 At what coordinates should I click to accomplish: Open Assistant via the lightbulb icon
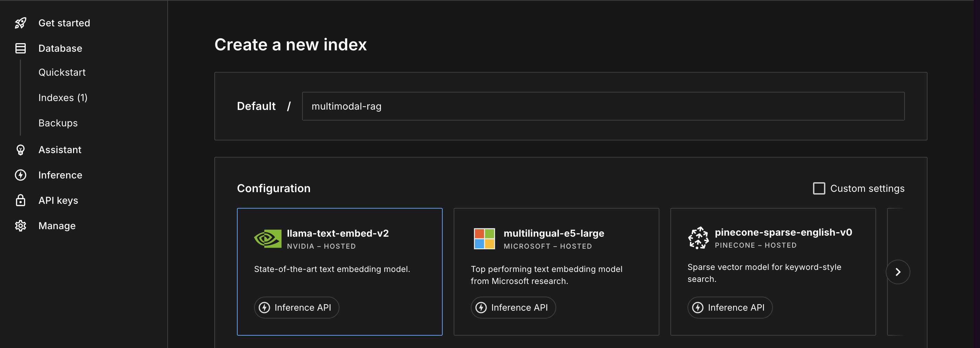[20, 150]
